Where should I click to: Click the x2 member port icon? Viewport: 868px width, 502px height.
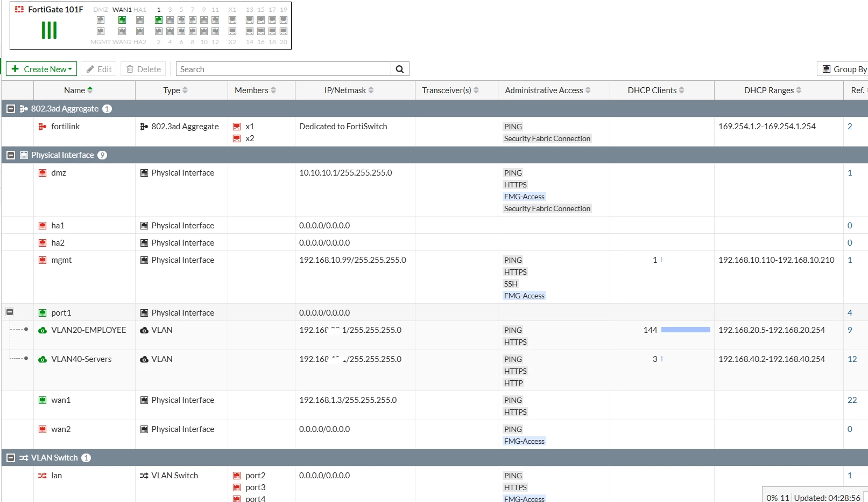pyautogui.click(x=237, y=138)
